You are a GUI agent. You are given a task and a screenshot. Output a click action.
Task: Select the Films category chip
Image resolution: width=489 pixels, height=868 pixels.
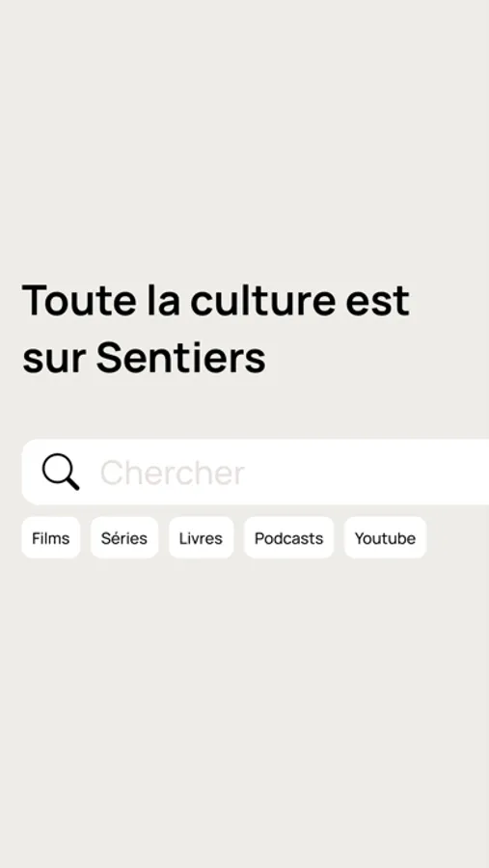(51, 538)
